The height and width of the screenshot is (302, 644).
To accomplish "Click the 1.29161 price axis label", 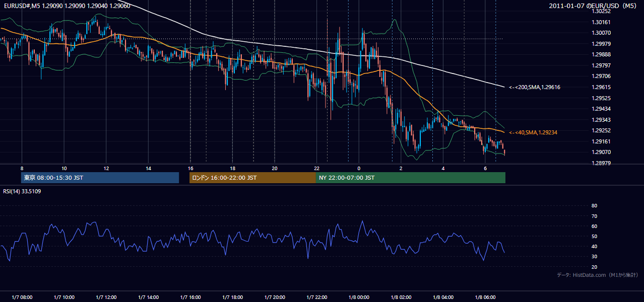I will coord(601,141).
